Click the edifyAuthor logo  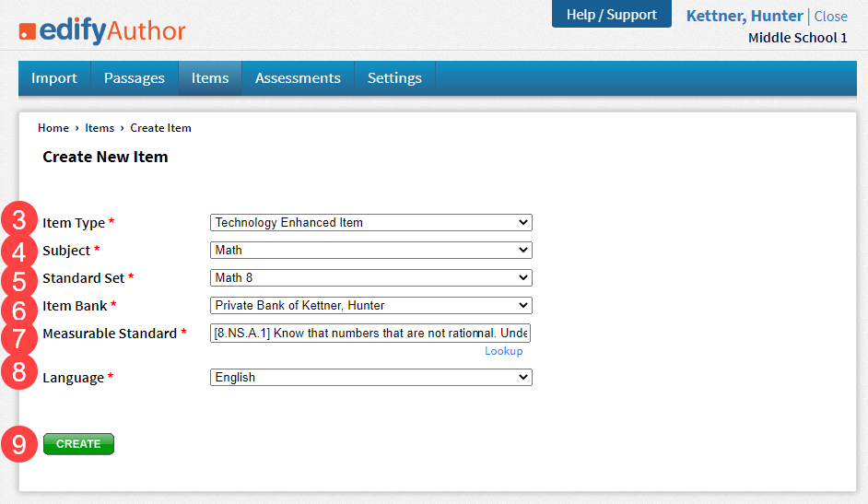click(102, 31)
